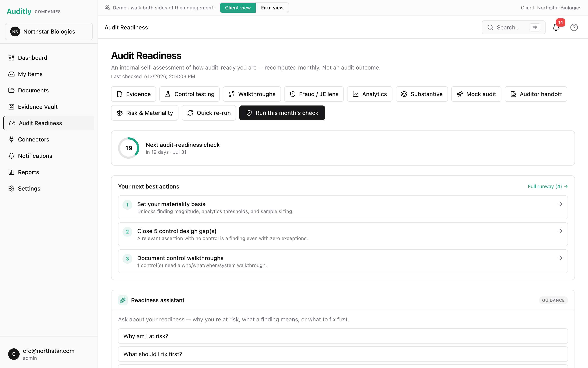Select the 'Why am I at risk?' prompt
The width and height of the screenshot is (588, 368).
click(343, 336)
